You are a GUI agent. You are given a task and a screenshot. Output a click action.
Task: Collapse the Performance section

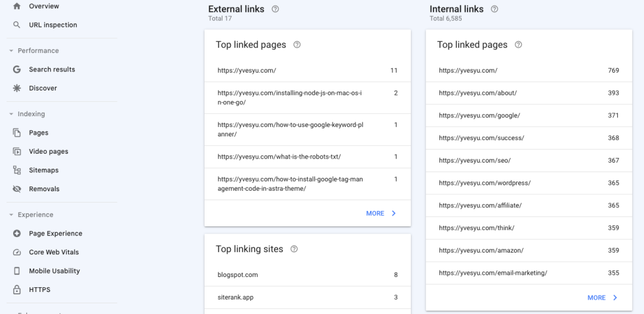(11, 51)
